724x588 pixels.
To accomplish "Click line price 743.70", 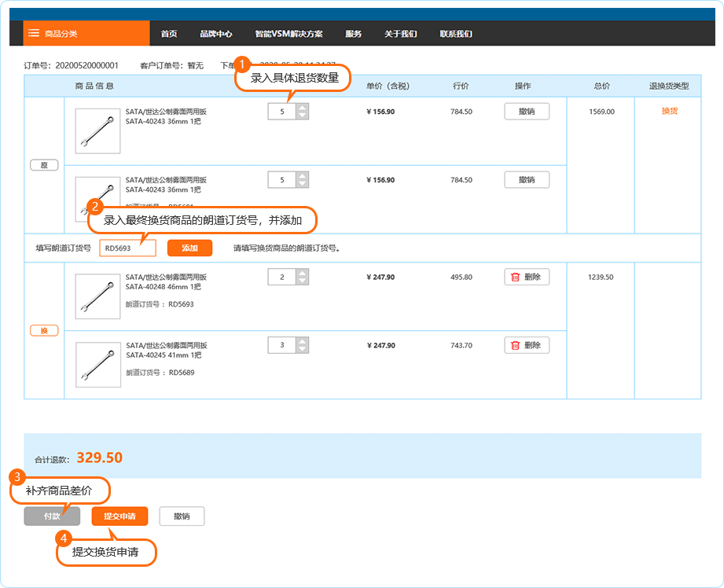I will click(x=461, y=346).
